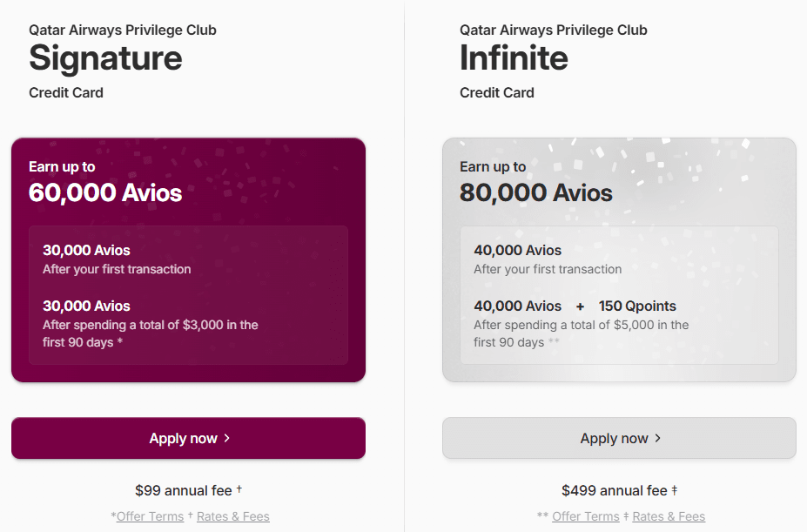
Task: Click the Infinite card's 40,000 Avios first transaction line
Action: click(518, 251)
